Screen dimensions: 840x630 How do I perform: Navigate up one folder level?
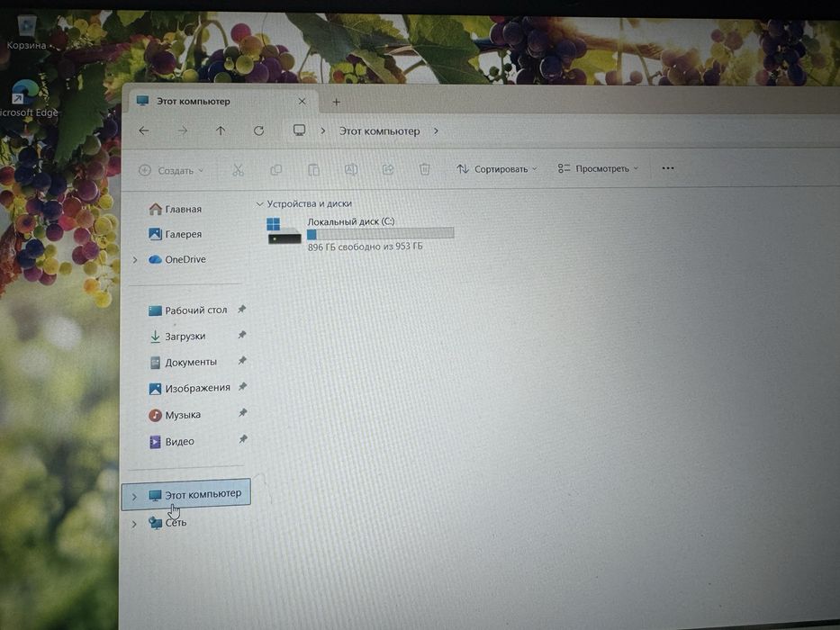pyautogui.click(x=221, y=130)
